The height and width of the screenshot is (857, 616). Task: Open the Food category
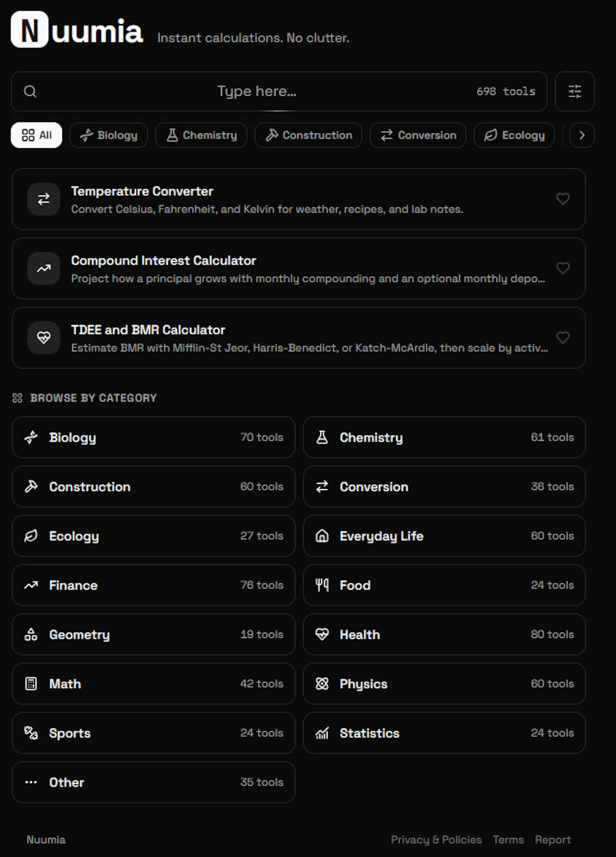[444, 585]
